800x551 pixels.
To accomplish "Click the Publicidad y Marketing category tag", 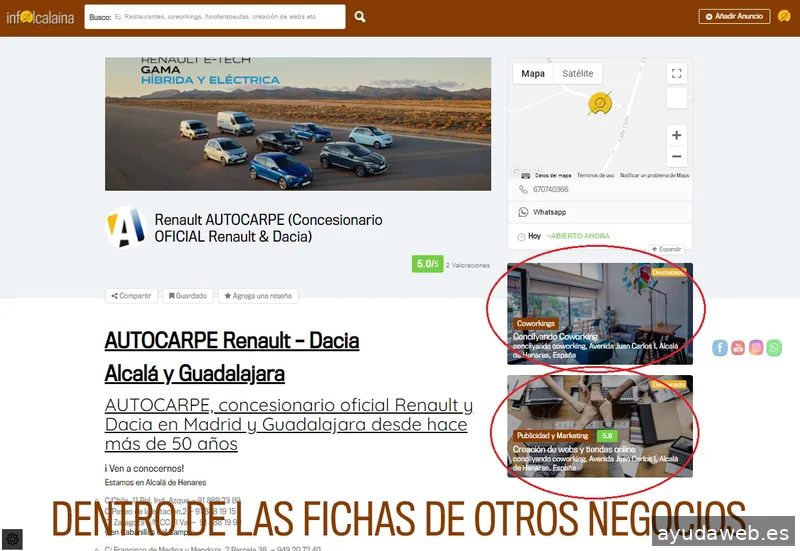I will pyautogui.click(x=553, y=436).
